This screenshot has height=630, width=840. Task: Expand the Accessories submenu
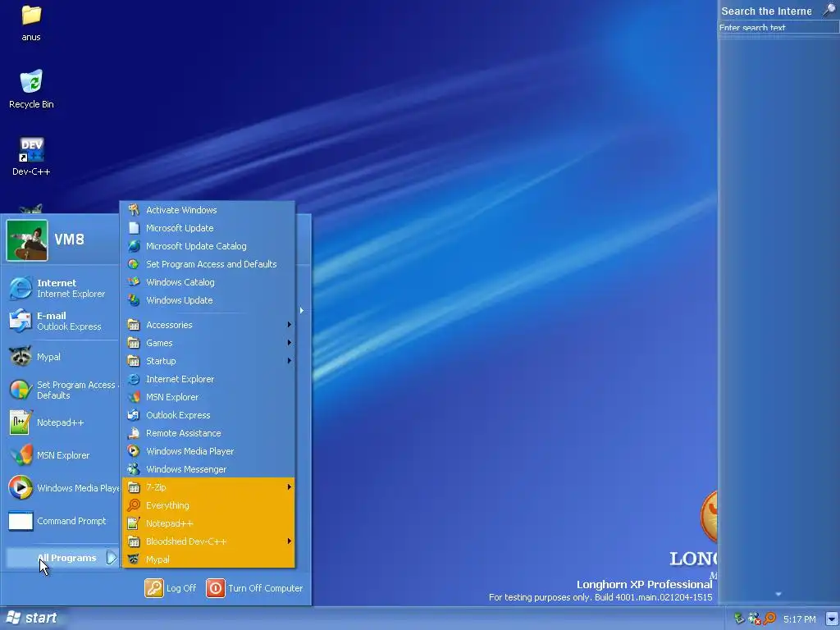click(x=208, y=325)
